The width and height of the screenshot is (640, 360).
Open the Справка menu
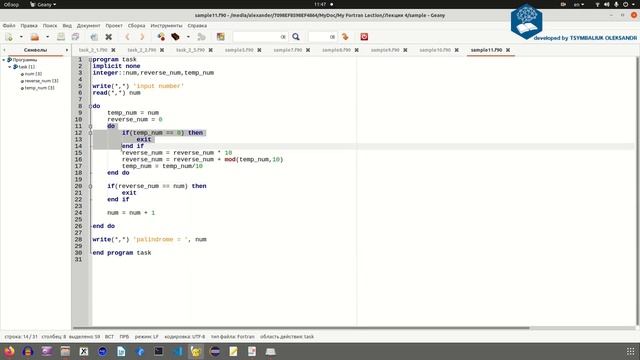click(197, 25)
